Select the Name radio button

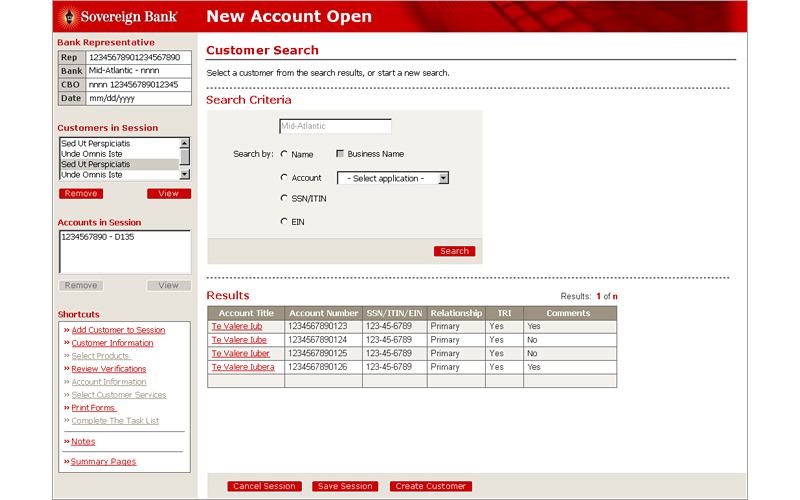point(284,154)
